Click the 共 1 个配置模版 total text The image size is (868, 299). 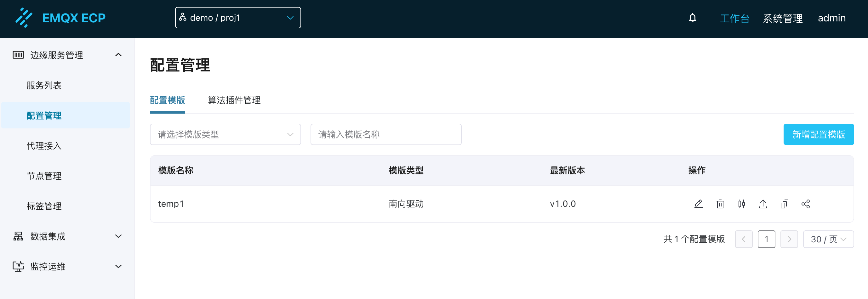click(x=694, y=239)
